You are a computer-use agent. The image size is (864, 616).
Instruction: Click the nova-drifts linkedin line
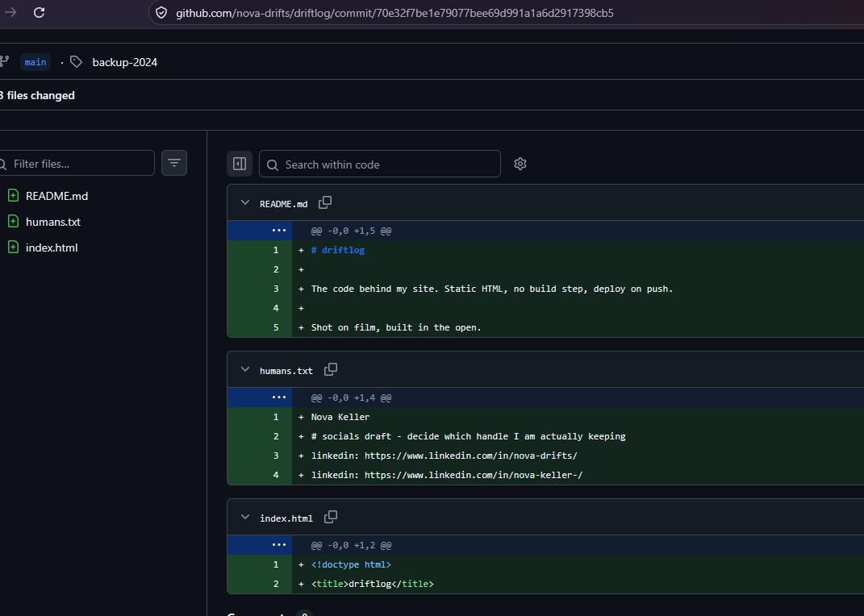445,456
